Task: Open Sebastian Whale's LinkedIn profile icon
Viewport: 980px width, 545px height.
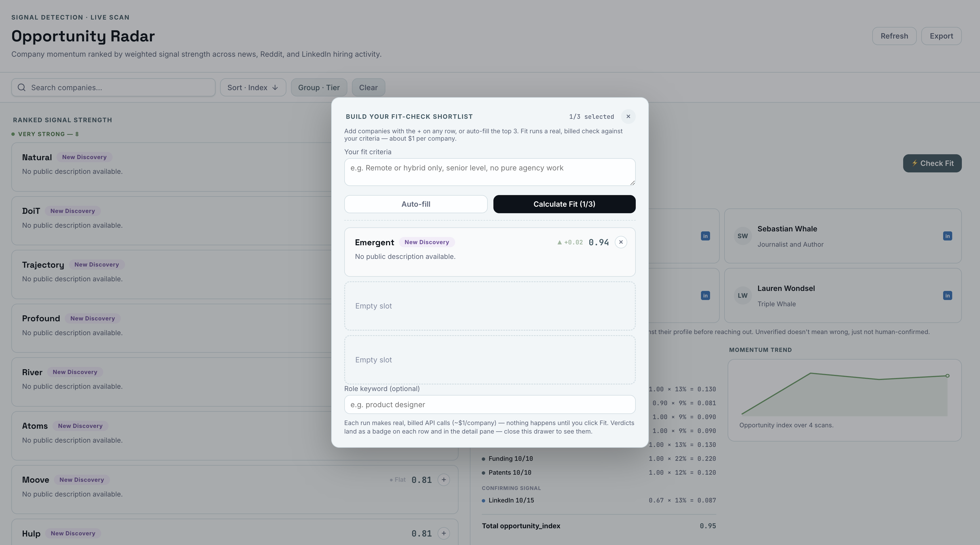Action: point(947,236)
